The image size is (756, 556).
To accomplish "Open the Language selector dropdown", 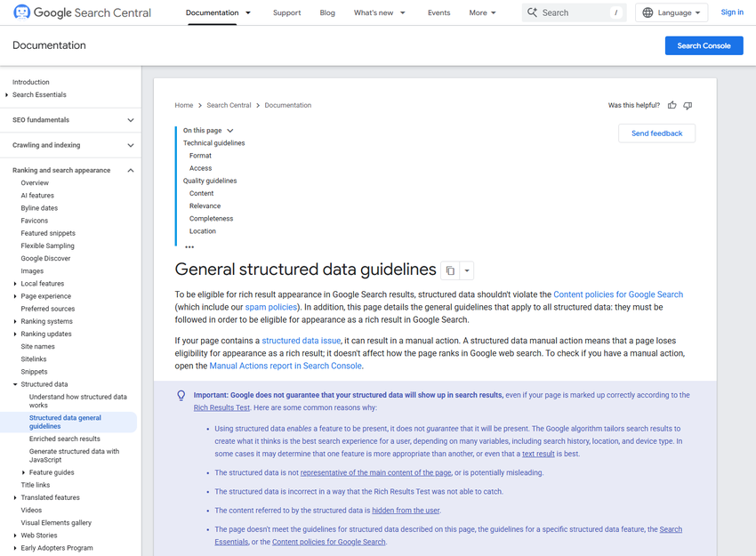I will (x=672, y=12).
